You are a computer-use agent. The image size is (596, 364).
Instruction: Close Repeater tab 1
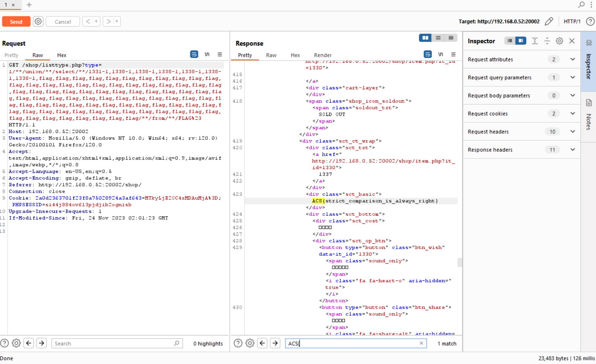coord(13,5)
